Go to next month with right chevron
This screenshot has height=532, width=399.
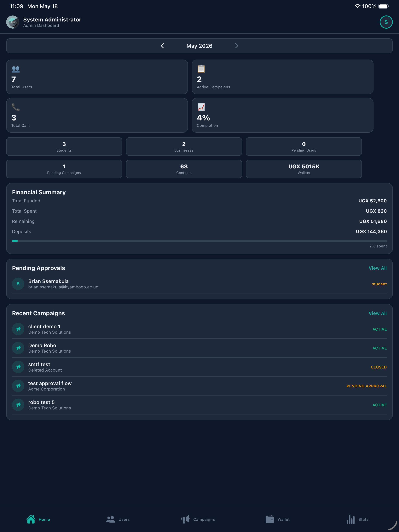tap(236, 46)
